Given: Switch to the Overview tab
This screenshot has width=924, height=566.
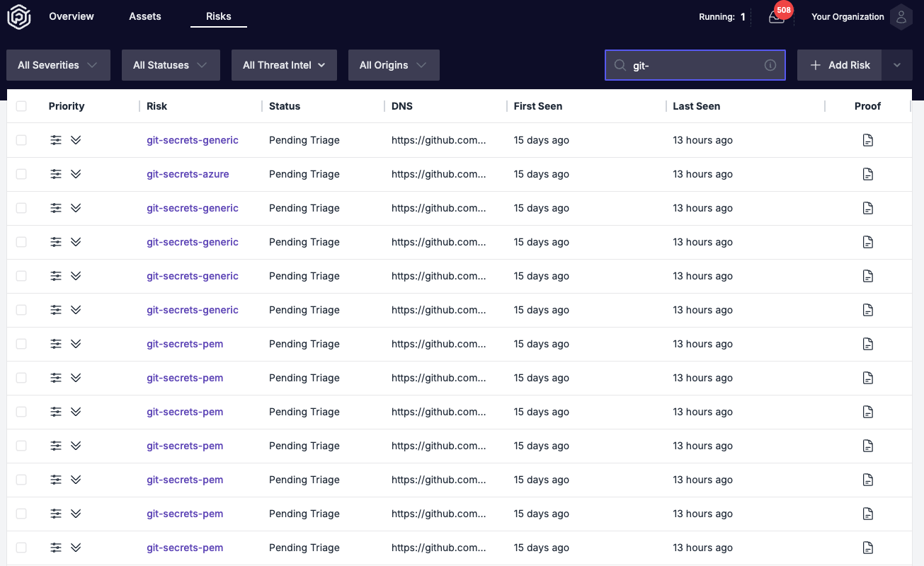Looking at the screenshot, I should click(x=71, y=16).
